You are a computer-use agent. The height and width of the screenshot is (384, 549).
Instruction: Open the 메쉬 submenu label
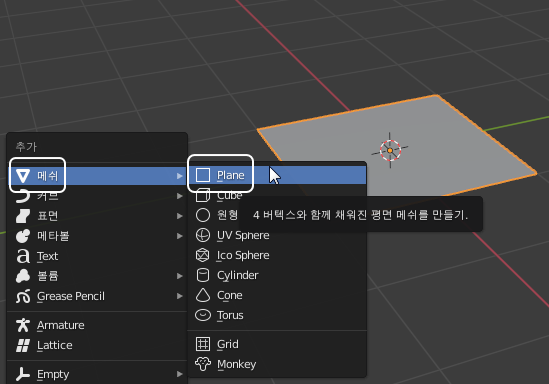[x=47, y=176]
